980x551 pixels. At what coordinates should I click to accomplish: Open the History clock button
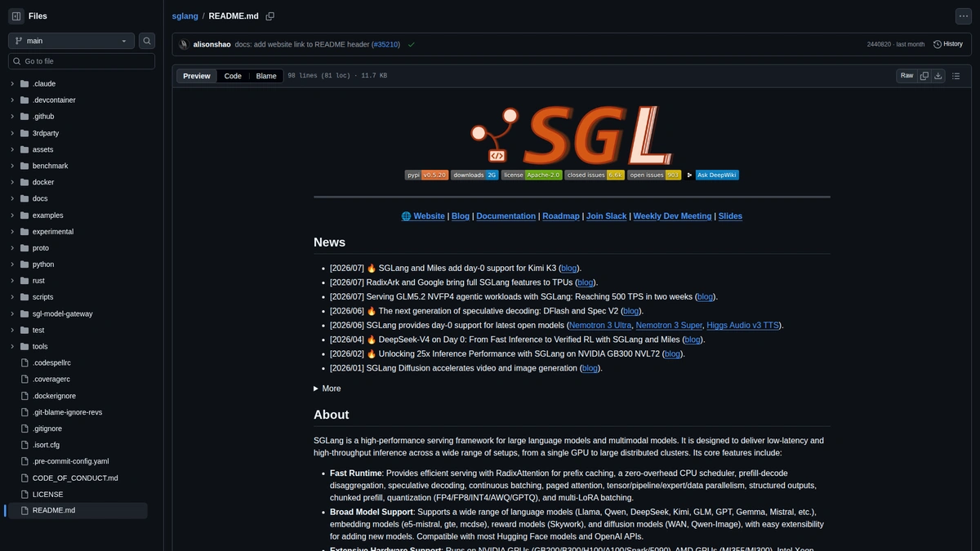click(x=948, y=44)
